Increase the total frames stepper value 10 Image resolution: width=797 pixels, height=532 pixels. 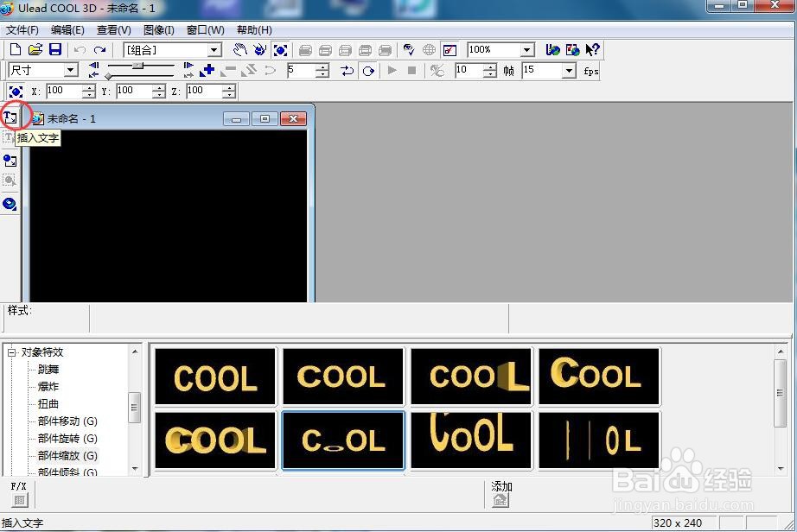[x=489, y=67]
